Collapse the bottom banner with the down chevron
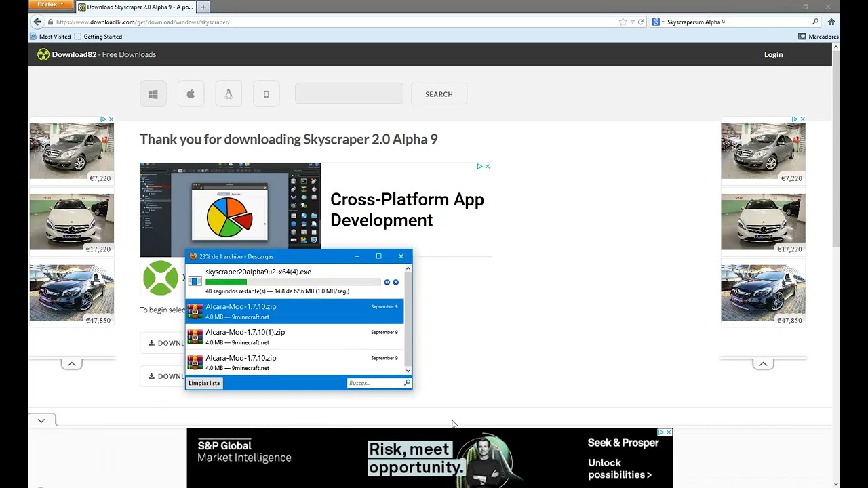 [x=41, y=421]
